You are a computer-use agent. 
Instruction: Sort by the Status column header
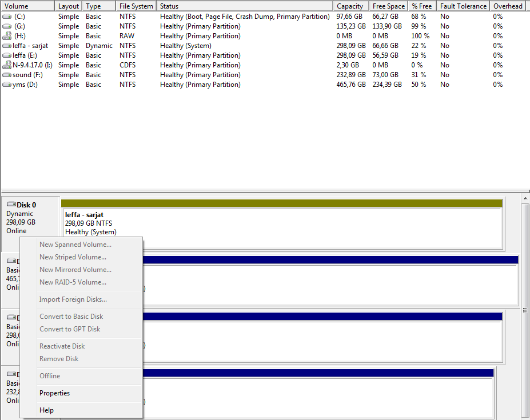pyautogui.click(x=245, y=6)
